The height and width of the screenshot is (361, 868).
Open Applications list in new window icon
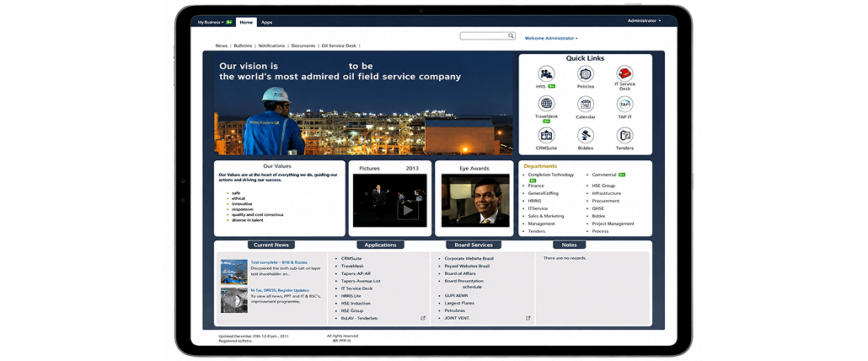click(424, 318)
